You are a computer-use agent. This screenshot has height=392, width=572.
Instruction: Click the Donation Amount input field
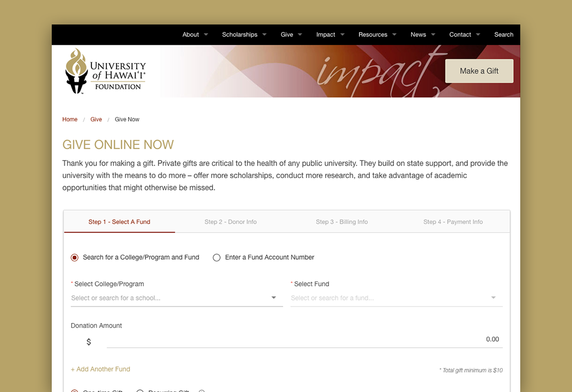(x=305, y=340)
